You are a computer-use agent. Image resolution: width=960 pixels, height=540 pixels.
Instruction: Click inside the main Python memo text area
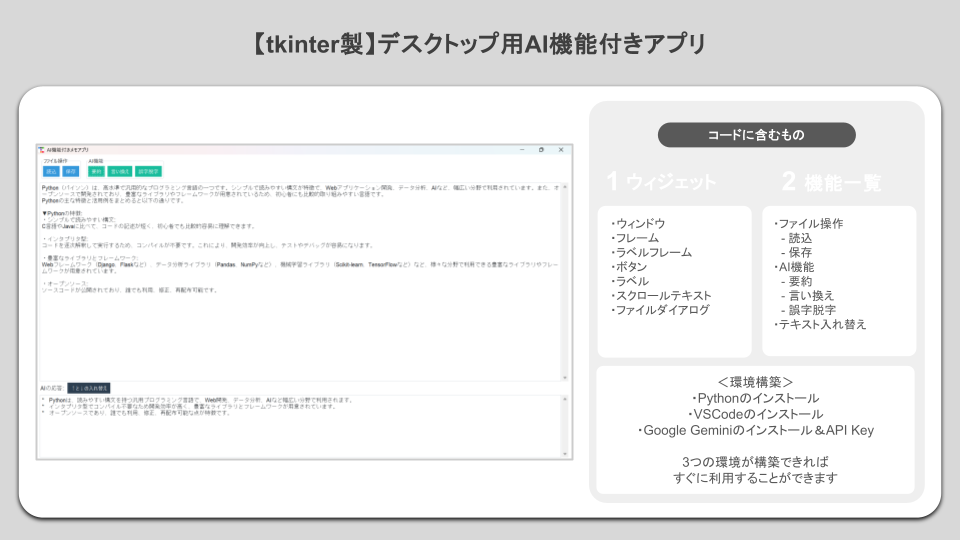[x=300, y=282]
